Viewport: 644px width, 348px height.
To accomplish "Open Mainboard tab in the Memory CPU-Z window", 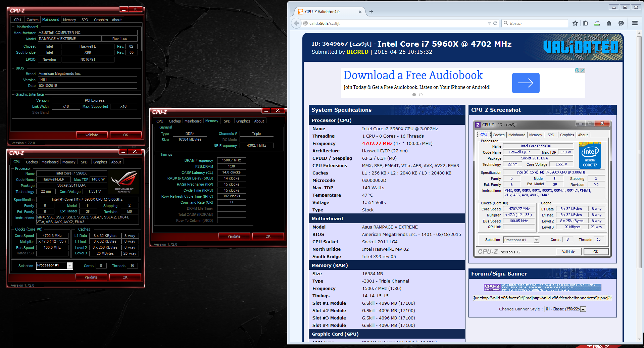I will pos(193,121).
